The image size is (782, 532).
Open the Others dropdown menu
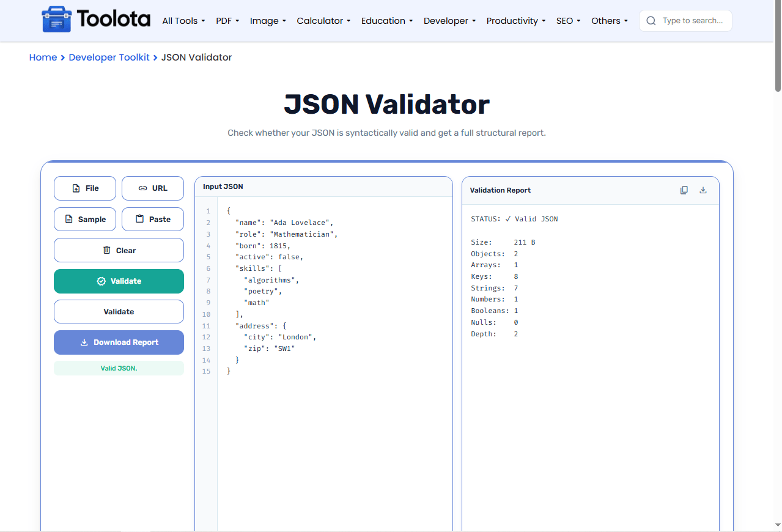pos(610,21)
